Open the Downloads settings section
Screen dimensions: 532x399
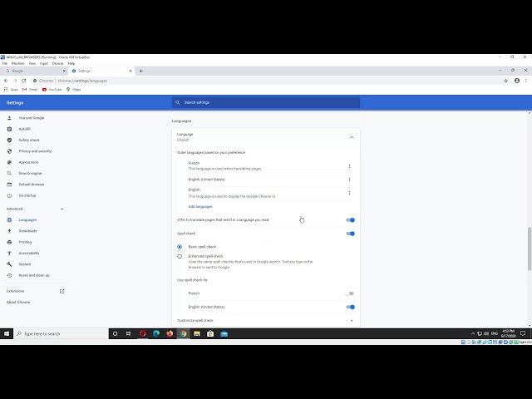27,231
